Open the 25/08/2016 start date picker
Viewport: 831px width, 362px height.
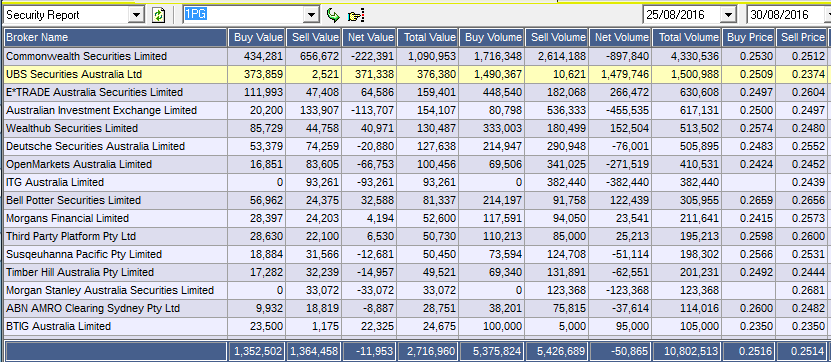pyautogui.click(x=729, y=15)
